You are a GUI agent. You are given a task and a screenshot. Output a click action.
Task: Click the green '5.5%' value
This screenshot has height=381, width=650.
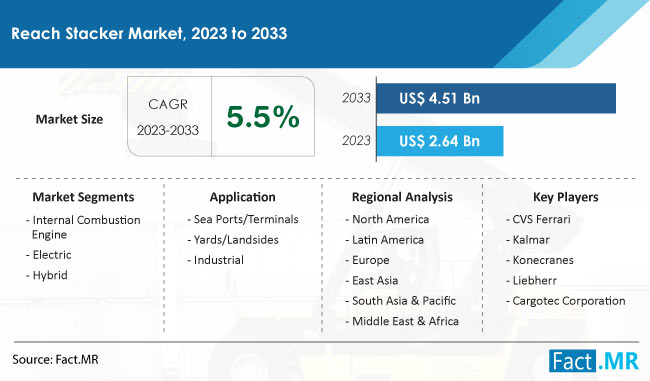263,116
